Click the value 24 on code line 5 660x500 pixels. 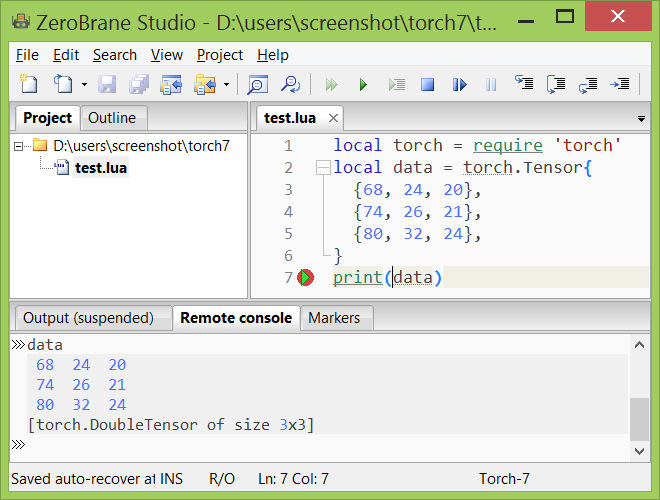[x=453, y=234]
